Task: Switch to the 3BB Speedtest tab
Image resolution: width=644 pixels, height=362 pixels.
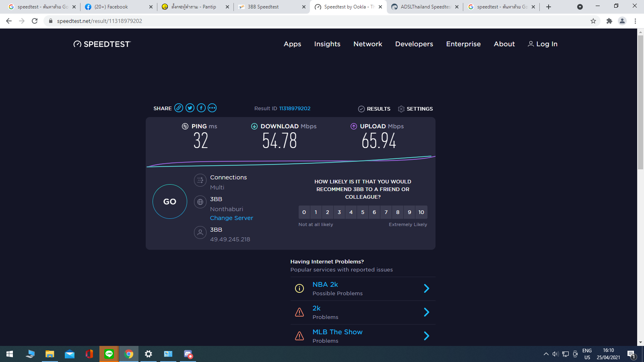Action: [272, 7]
